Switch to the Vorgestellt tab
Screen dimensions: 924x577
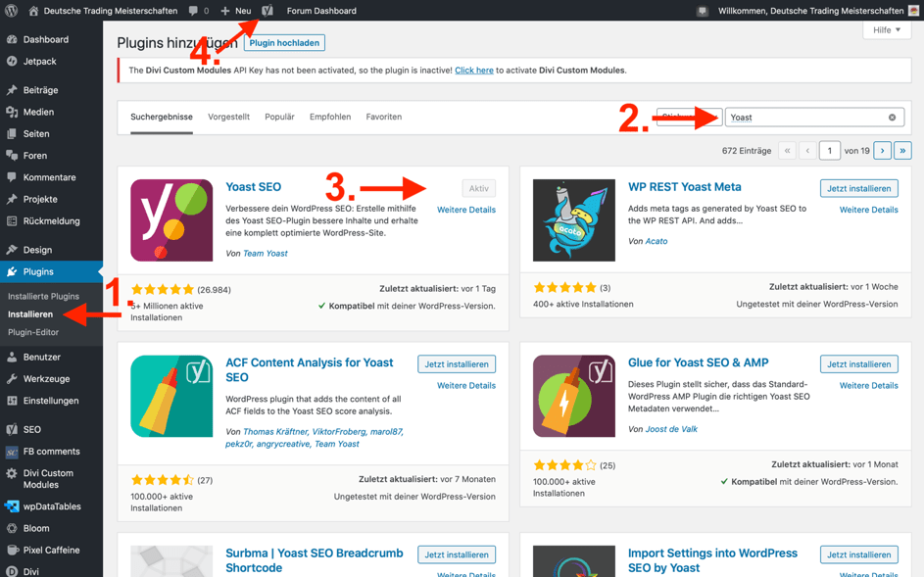pyautogui.click(x=228, y=117)
